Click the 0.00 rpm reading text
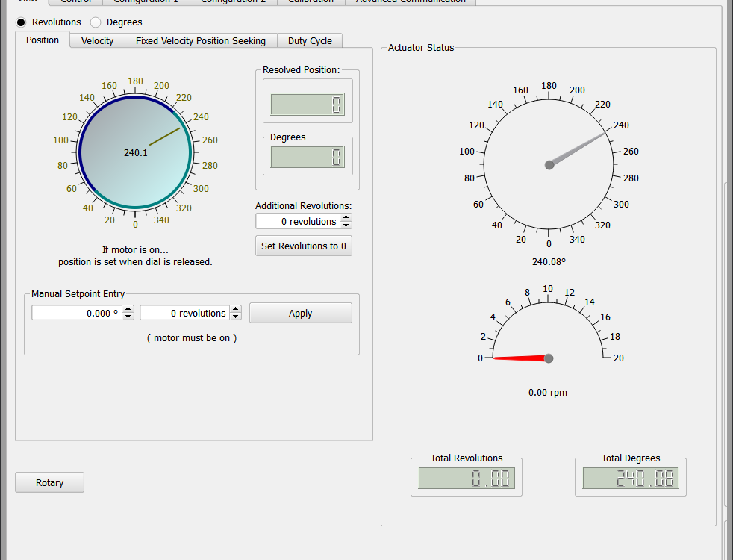Viewport: 733px width, 560px height. (x=548, y=392)
